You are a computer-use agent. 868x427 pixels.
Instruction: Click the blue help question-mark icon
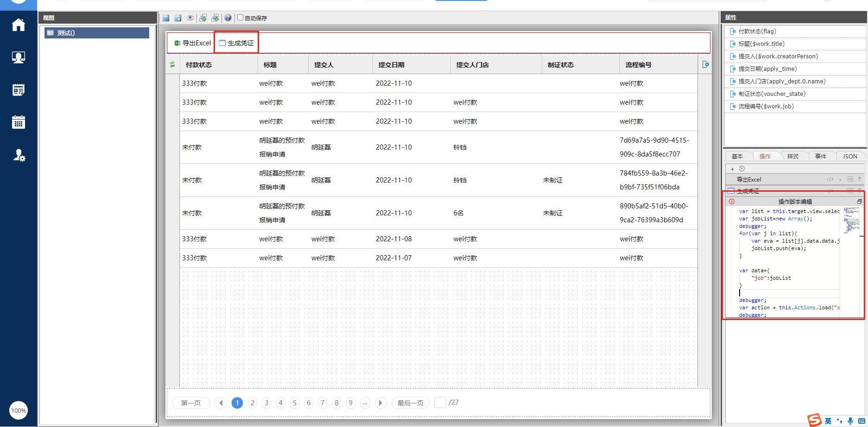228,18
